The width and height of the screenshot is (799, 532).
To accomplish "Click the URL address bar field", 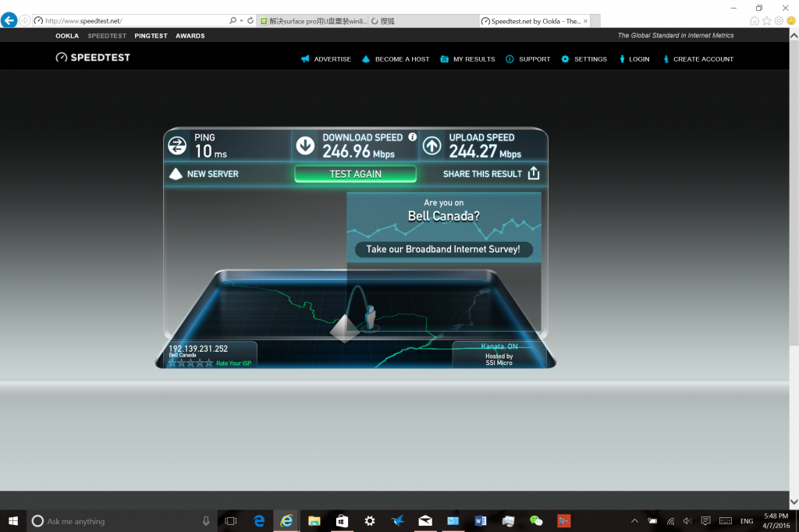I will pyautogui.click(x=130, y=20).
